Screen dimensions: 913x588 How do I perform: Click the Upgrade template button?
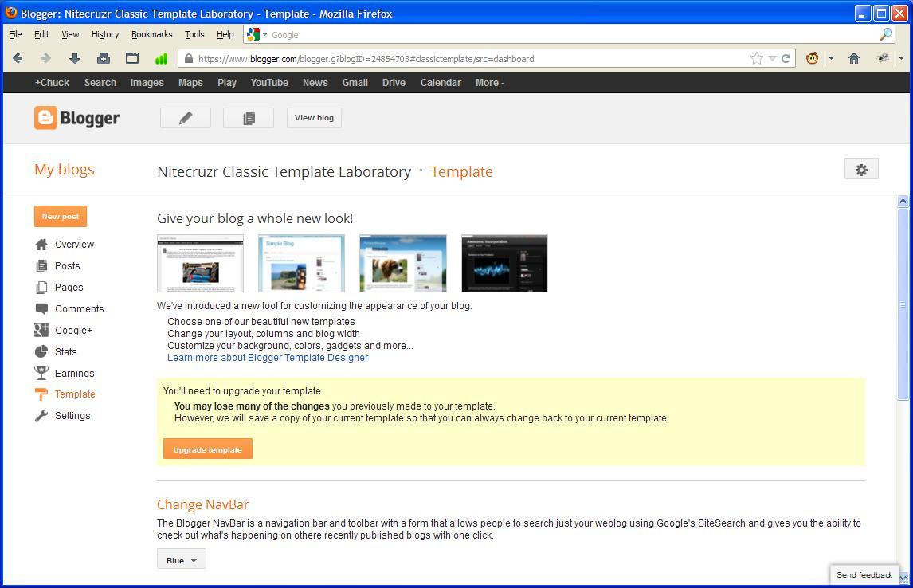[x=208, y=449]
